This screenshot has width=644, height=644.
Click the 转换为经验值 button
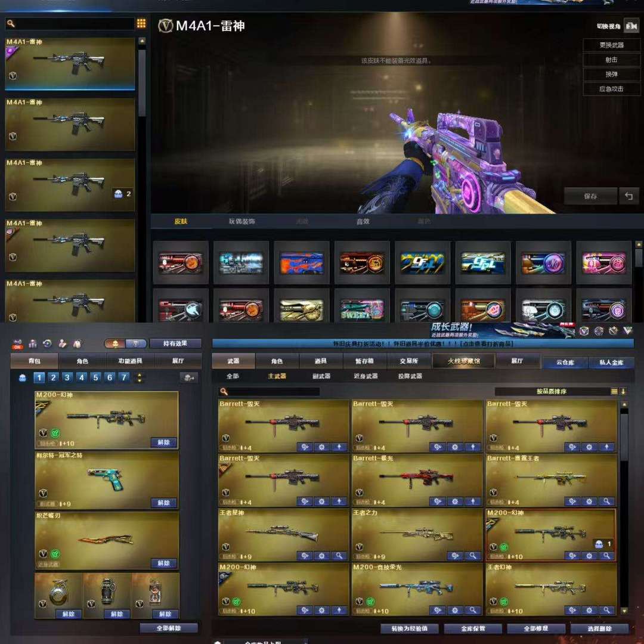click(x=410, y=629)
